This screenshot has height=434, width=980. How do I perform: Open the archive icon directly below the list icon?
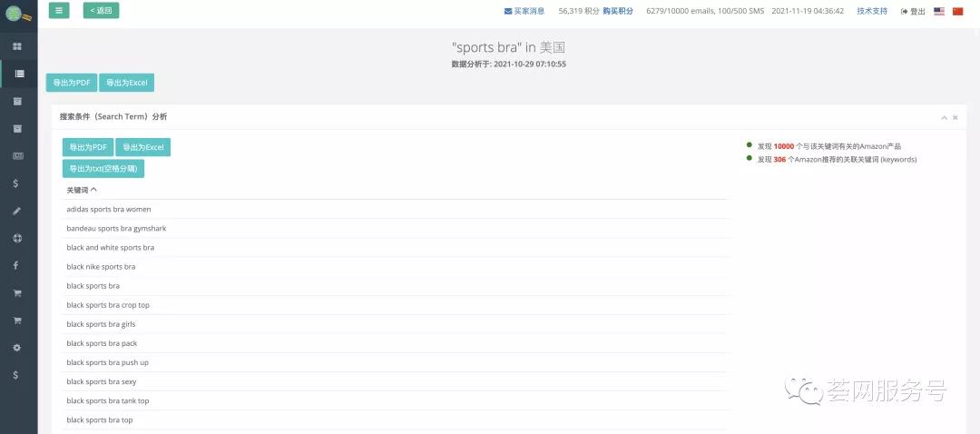click(x=17, y=101)
